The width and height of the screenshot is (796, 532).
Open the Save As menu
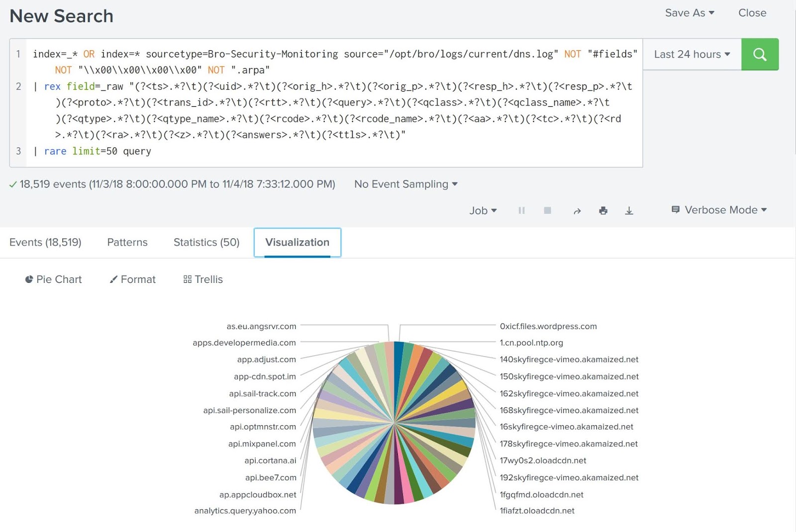[689, 13]
